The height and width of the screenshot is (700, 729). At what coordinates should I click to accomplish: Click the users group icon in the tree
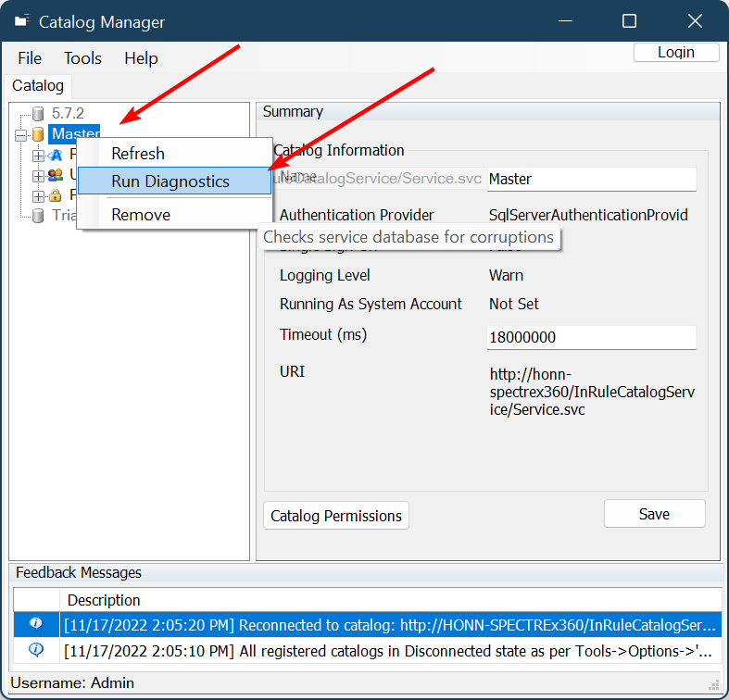pos(56,175)
